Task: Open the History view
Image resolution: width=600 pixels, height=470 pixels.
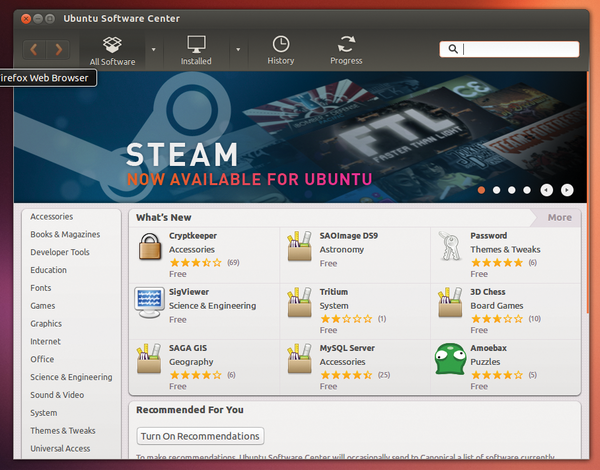Action: [281, 50]
